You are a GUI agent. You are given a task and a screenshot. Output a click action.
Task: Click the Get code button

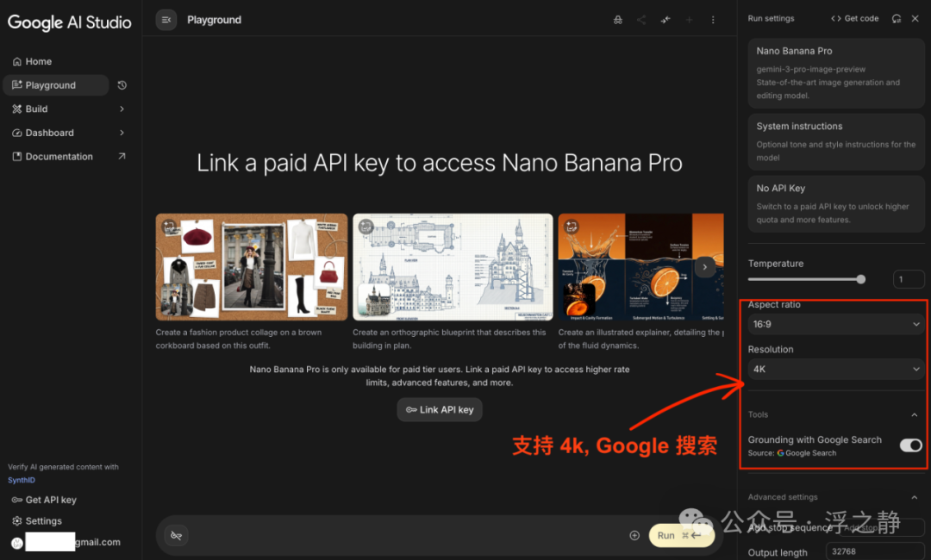(854, 18)
